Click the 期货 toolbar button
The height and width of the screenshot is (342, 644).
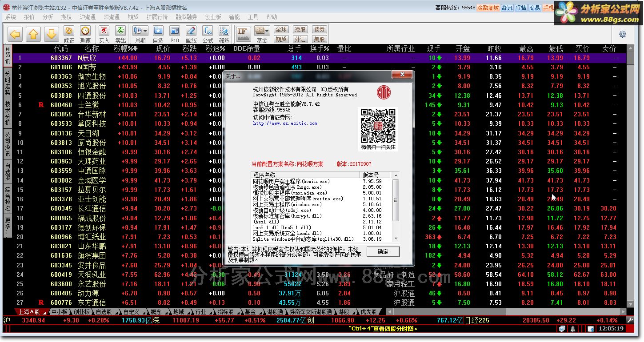tap(281, 39)
